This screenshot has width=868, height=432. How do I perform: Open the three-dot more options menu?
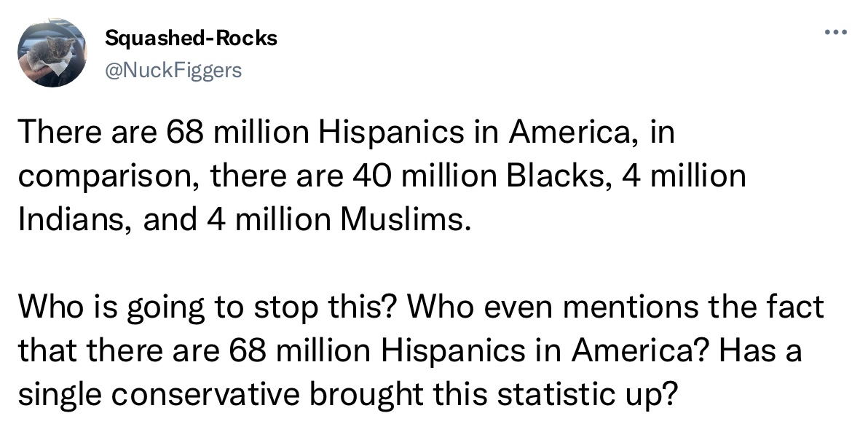(x=835, y=32)
